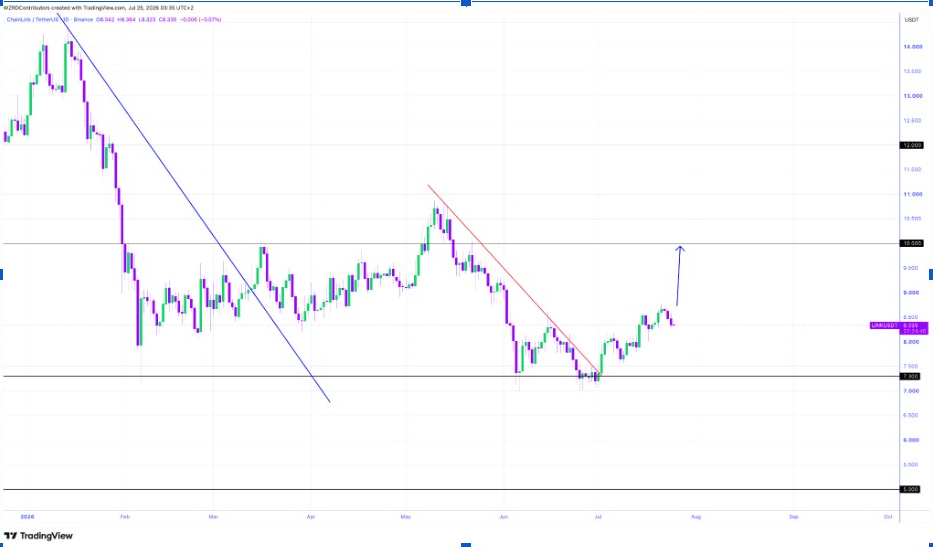Select the 5.000 horizontal line price label
Screen dimensions: 933x547
click(x=911, y=489)
